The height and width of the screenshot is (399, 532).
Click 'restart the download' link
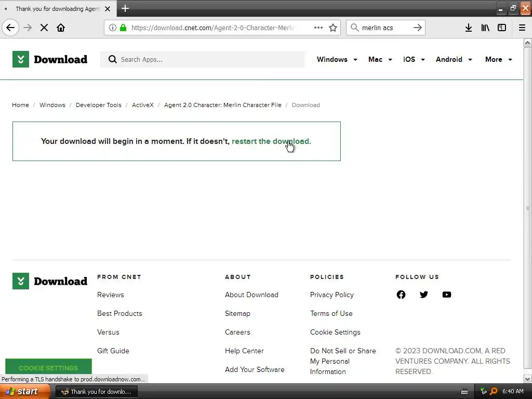click(x=271, y=141)
